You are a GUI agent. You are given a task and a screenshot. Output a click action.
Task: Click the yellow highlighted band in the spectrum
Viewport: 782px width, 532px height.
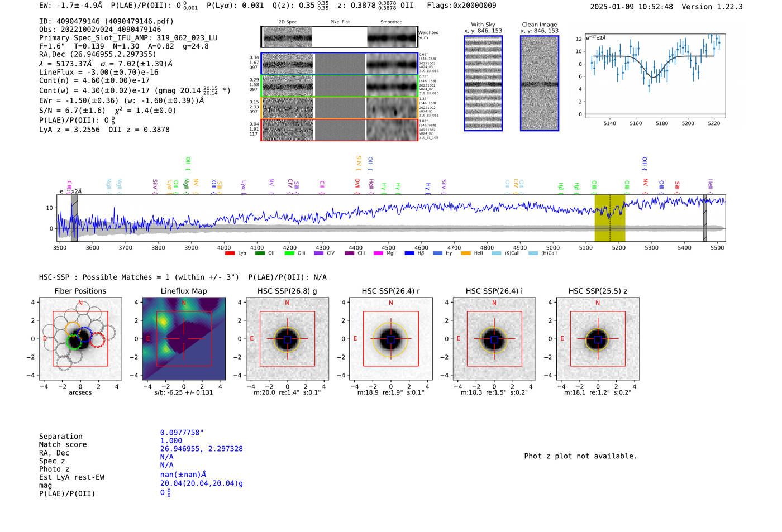pyautogui.click(x=609, y=218)
